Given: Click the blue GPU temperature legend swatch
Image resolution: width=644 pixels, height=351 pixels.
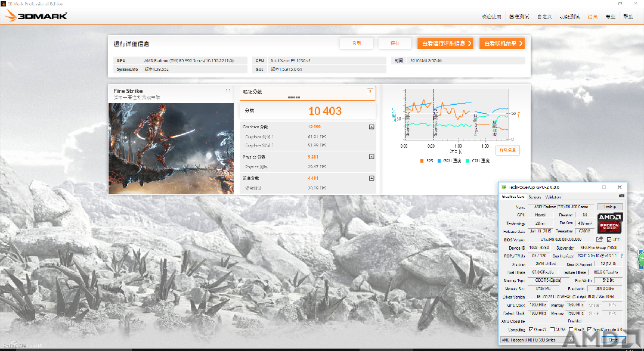Looking at the screenshot, I should coord(439,161).
